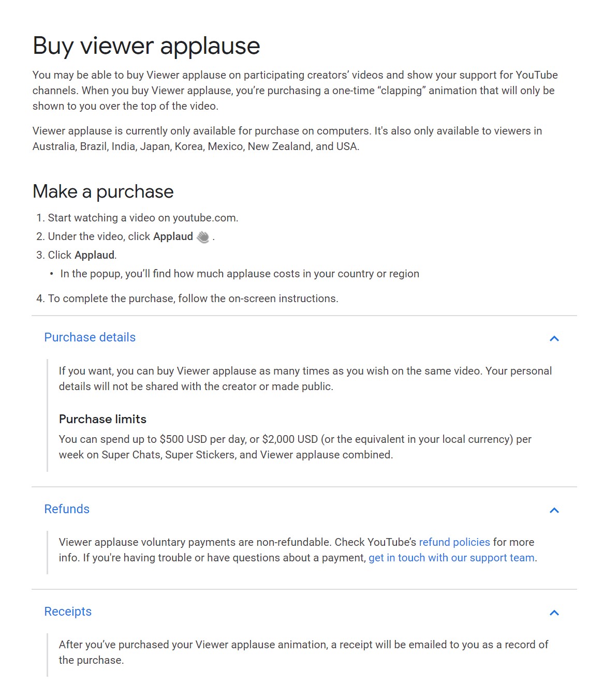This screenshot has height=700, width=603.
Task: Click bold Applaud word in step three
Action: pos(95,255)
